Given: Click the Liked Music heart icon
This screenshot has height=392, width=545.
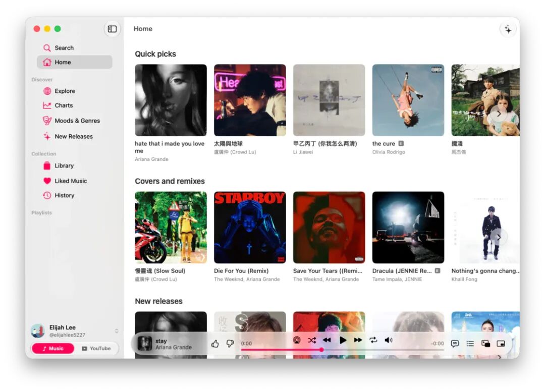Looking at the screenshot, I should [47, 181].
